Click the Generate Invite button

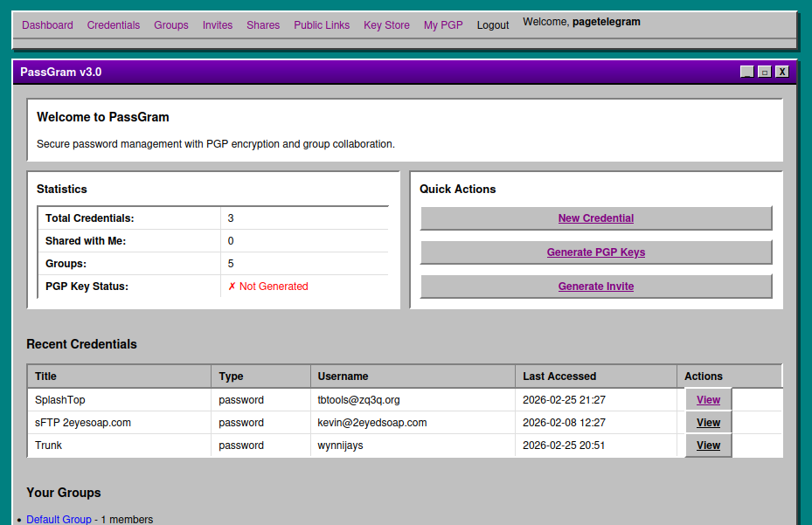596,287
